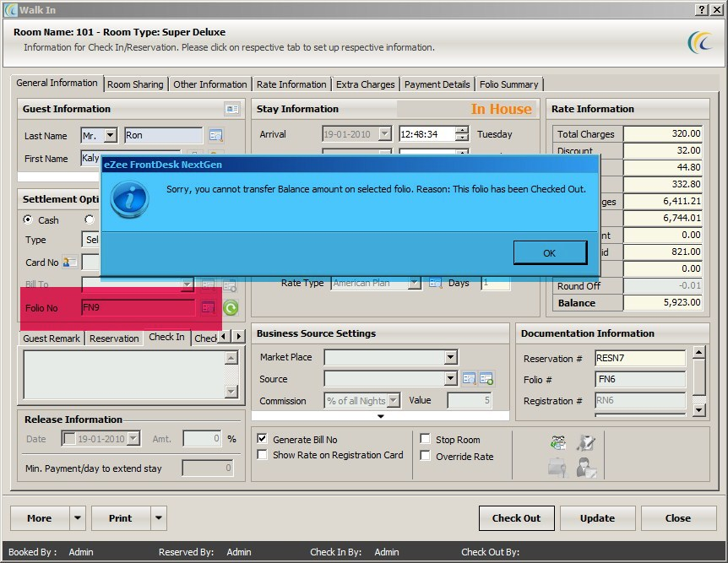
Task: Open the Release Information date dropdown
Action: [133, 438]
